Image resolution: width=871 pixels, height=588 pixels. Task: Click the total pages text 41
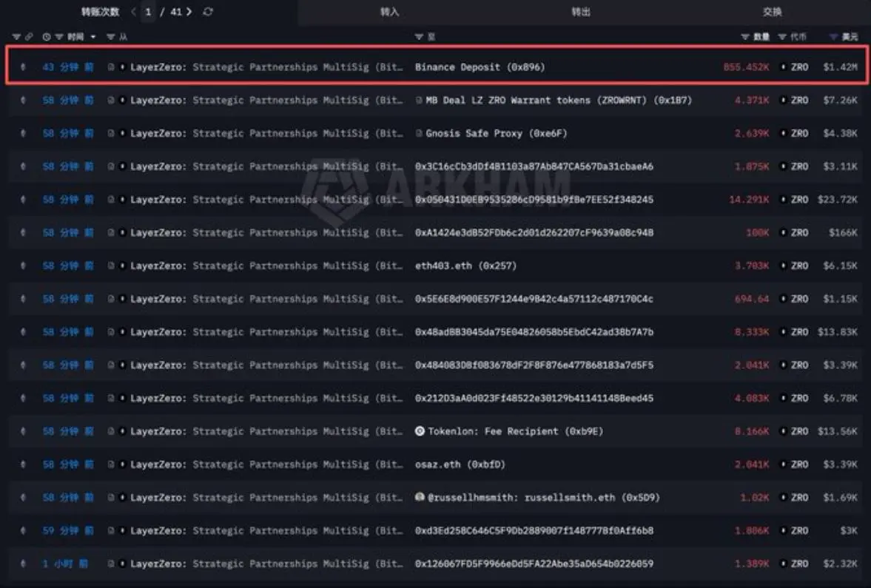tap(176, 12)
